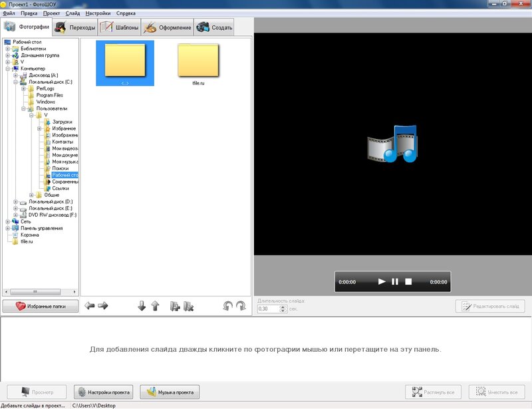Stop playback in the preview player
This screenshot has height=409, width=532.
[408, 281]
